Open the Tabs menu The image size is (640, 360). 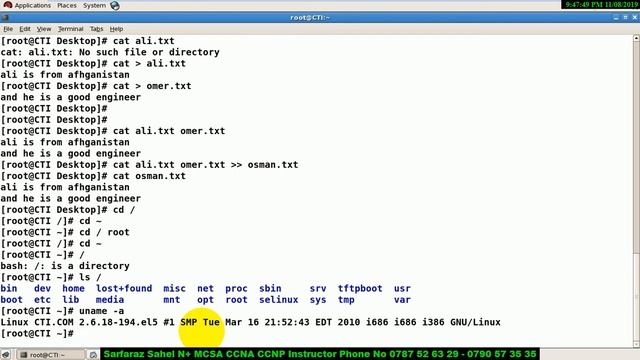[x=96, y=29]
